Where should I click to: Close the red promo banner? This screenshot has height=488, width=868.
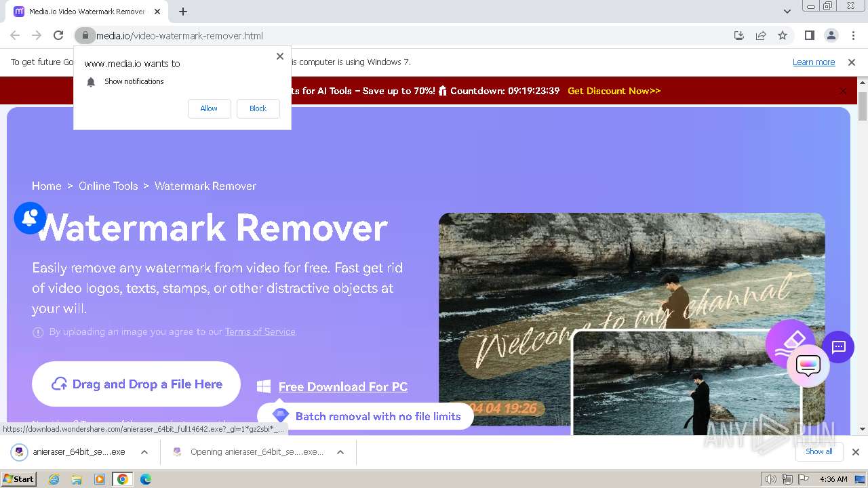click(x=843, y=91)
